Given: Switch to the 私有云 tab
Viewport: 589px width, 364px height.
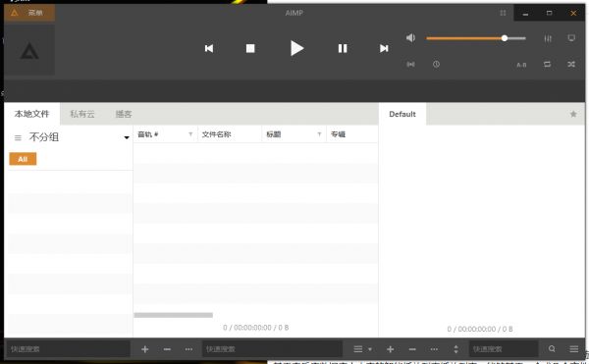Looking at the screenshot, I should coord(82,114).
